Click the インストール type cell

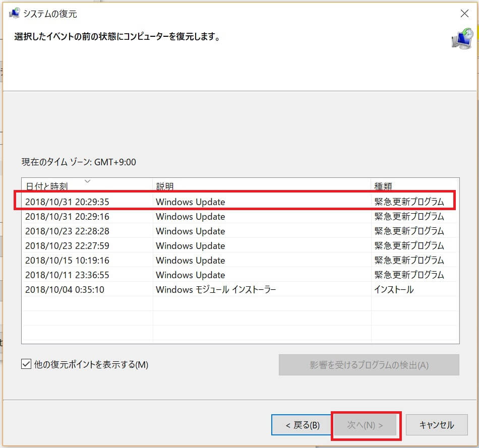[x=394, y=289]
